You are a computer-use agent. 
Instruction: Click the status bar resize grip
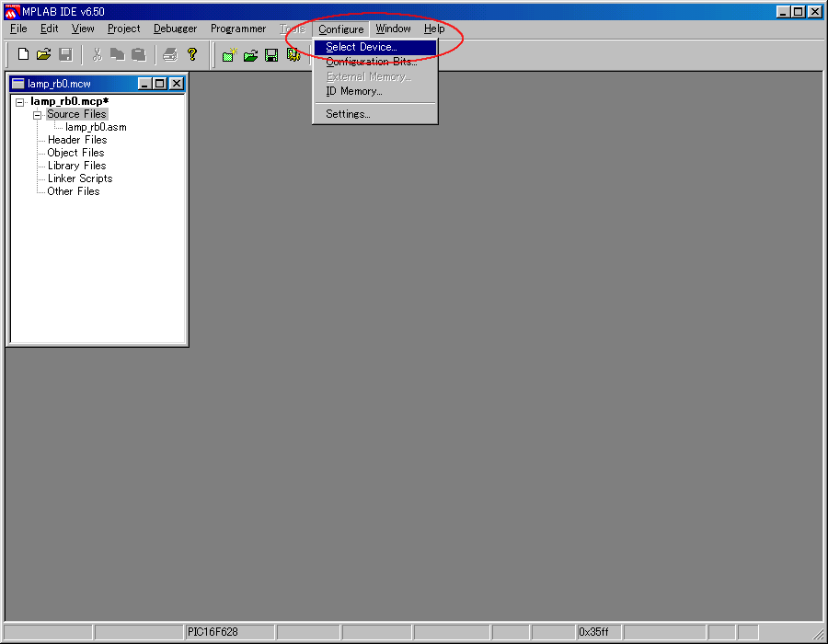click(818, 634)
